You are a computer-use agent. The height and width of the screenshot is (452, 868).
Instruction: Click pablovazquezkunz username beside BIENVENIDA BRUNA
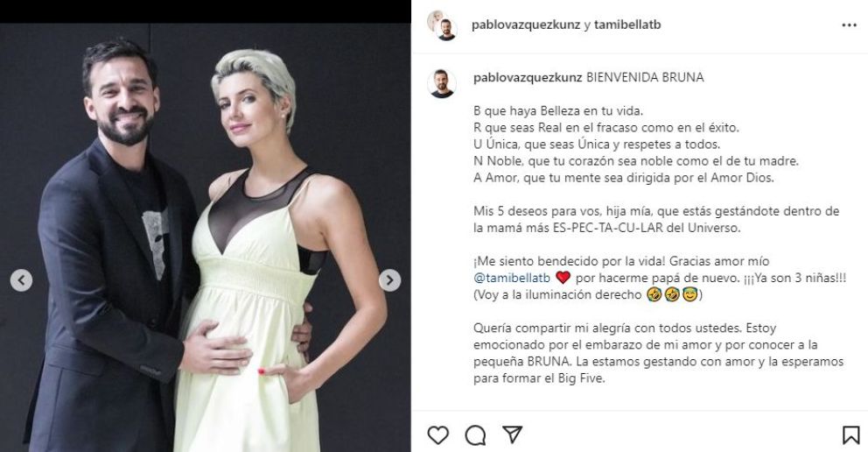tap(528, 78)
